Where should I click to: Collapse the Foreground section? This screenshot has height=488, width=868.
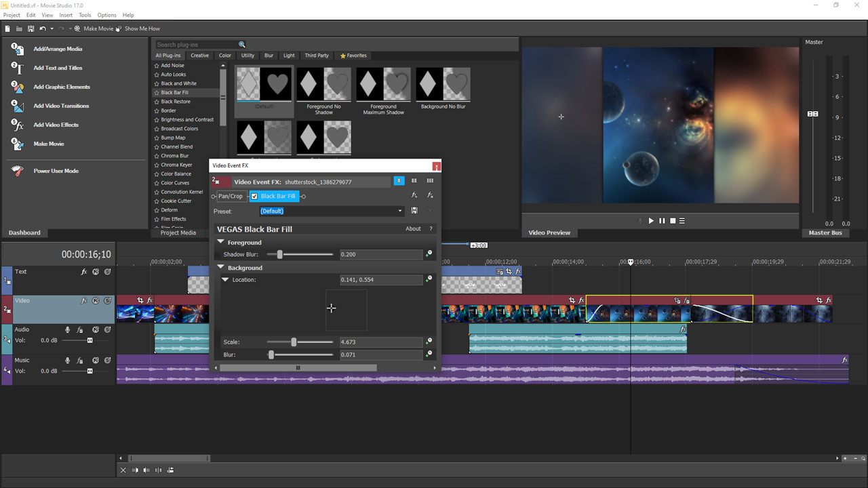(220, 242)
